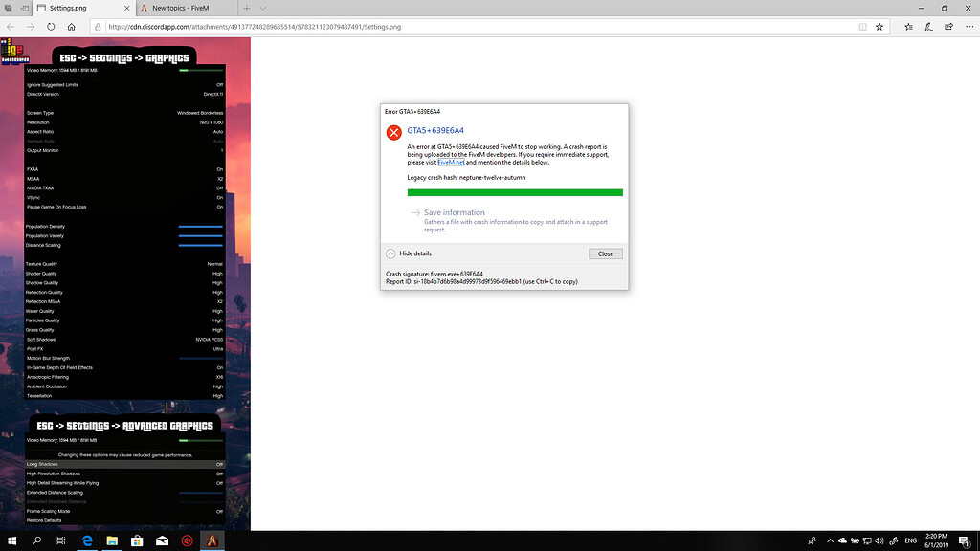Click the address bar URL
The image size is (980, 551).
tap(255, 27)
